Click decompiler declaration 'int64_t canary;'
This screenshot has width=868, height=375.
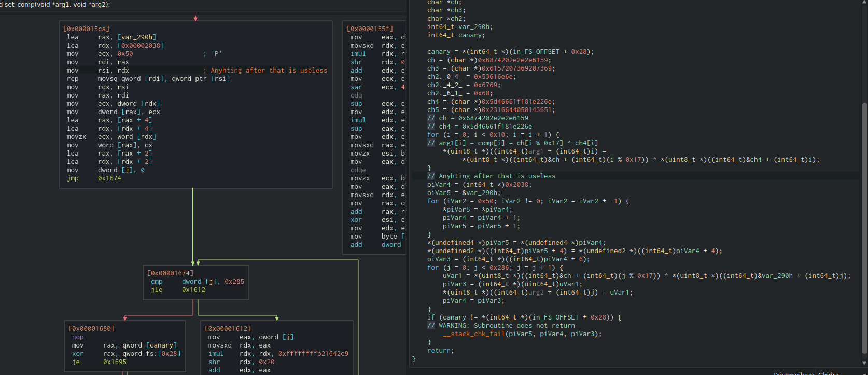click(x=456, y=35)
